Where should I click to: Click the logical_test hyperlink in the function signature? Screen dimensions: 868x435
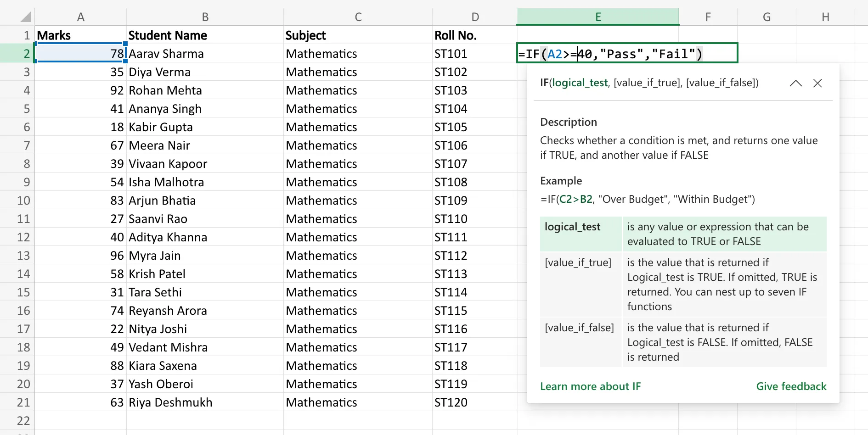pyautogui.click(x=580, y=83)
